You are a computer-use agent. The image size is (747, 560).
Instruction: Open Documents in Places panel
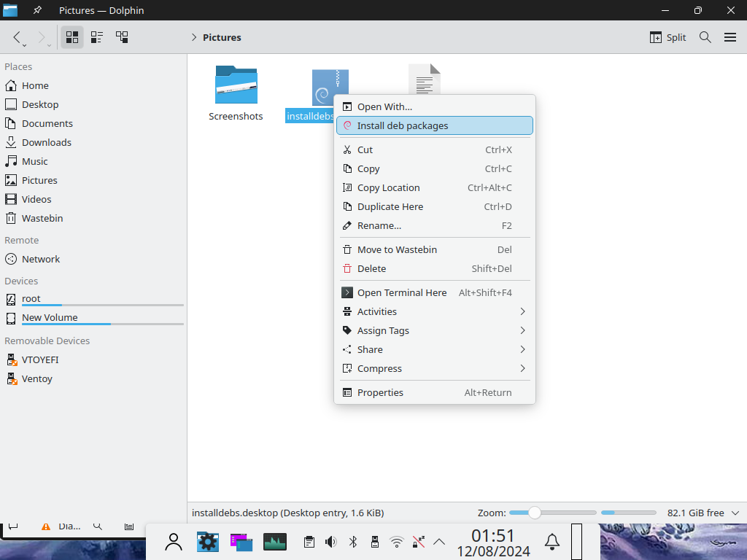[93, 123]
